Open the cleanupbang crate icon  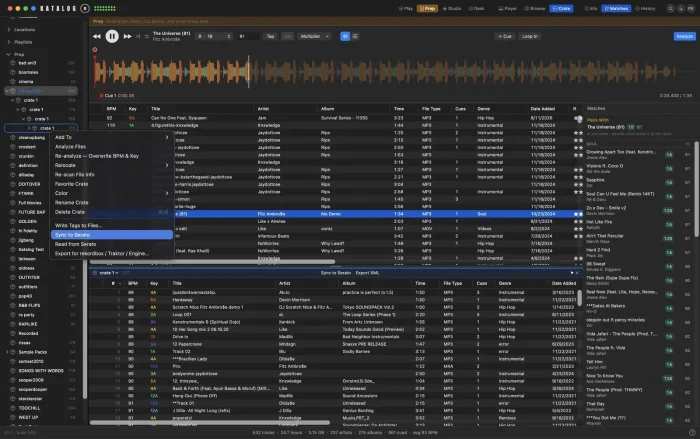pos(13,138)
